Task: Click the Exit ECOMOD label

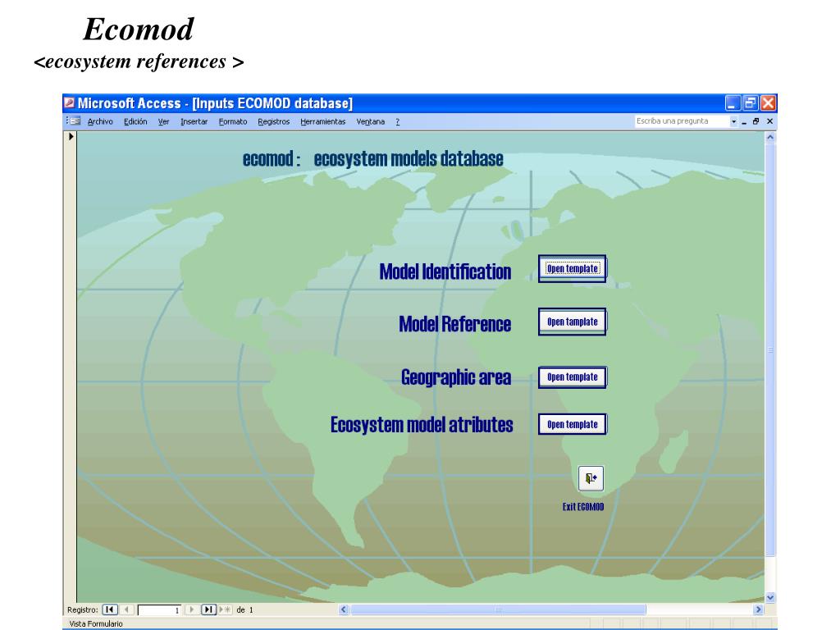Action: pos(583,507)
